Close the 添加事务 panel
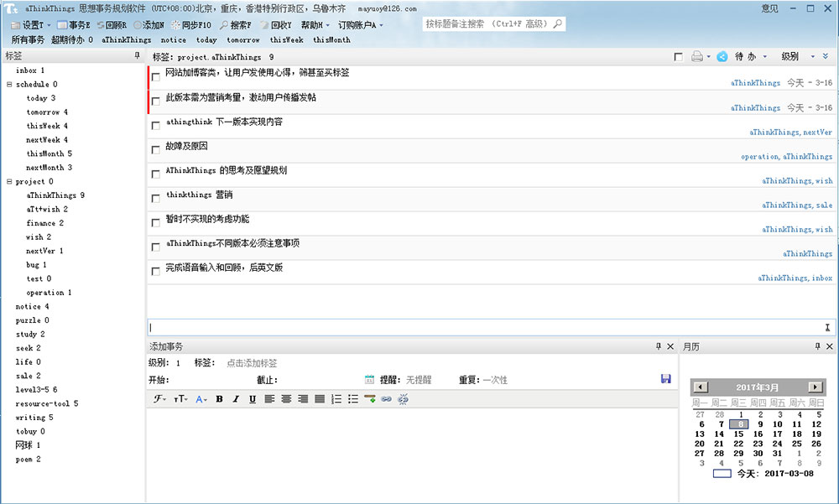Image resolution: width=839 pixels, height=504 pixels. point(670,346)
